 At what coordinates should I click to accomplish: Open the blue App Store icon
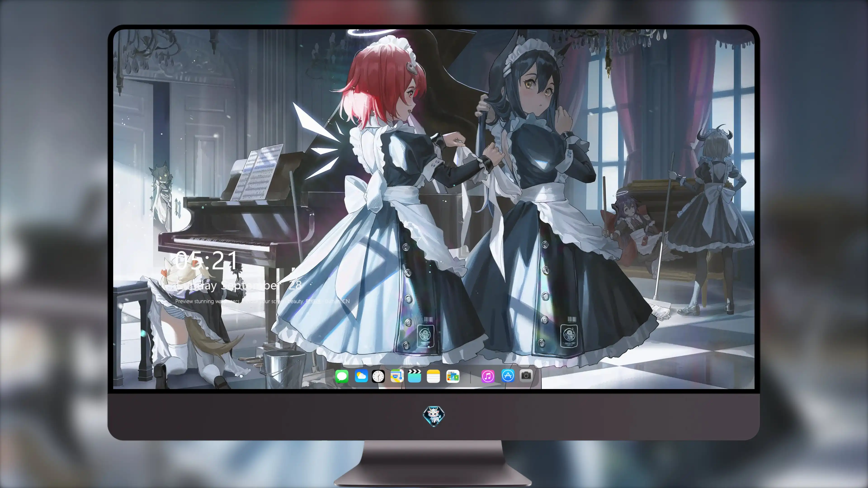pos(508,375)
